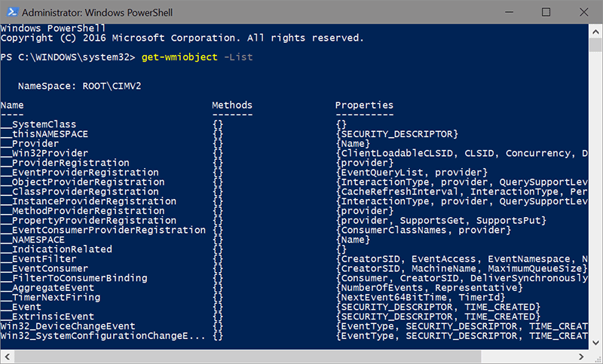This screenshot has width=603, height=364.
Task: Click the NameSpace: ROOT\CIMV2 line
Action: click(x=79, y=86)
